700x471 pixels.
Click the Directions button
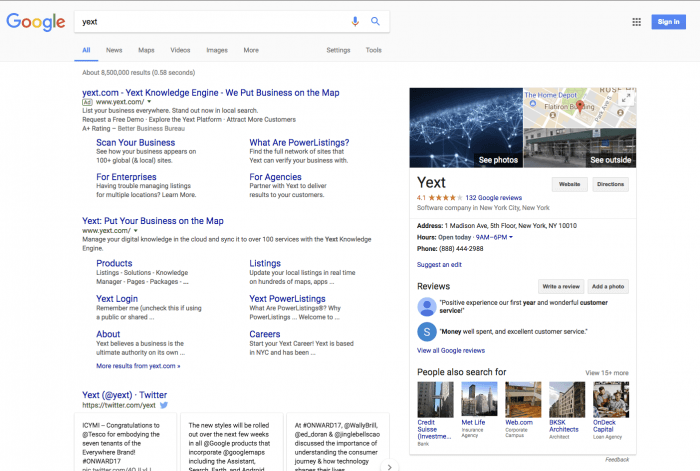[610, 184]
